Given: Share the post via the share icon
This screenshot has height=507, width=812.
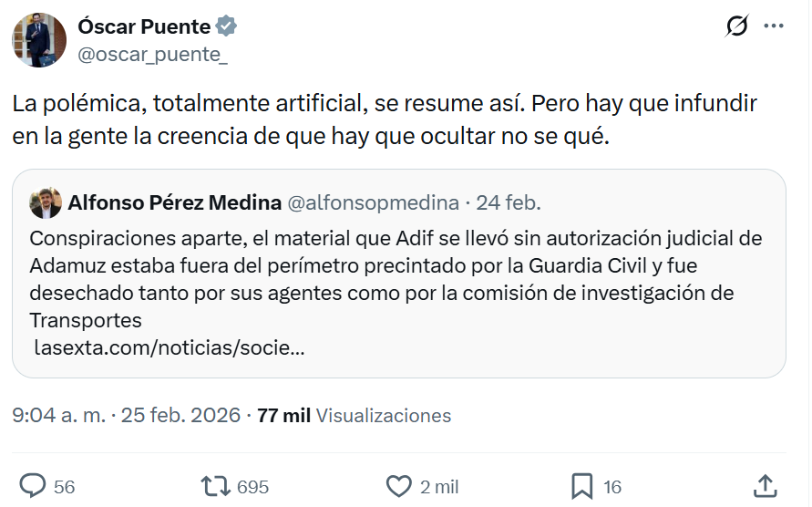Looking at the screenshot, I should click(x=766, y=486).
